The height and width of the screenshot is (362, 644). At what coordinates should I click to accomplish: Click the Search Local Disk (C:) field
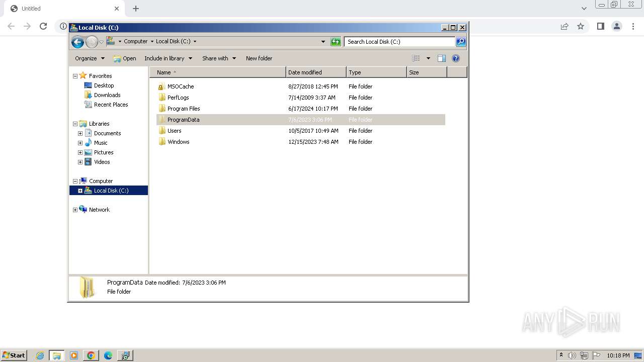399,42
